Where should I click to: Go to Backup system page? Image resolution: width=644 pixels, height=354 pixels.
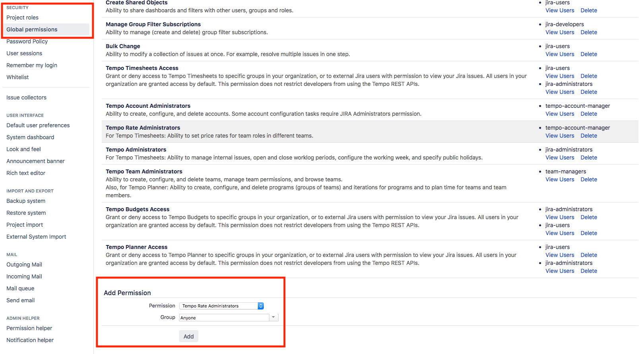click(x=26, y=201)
